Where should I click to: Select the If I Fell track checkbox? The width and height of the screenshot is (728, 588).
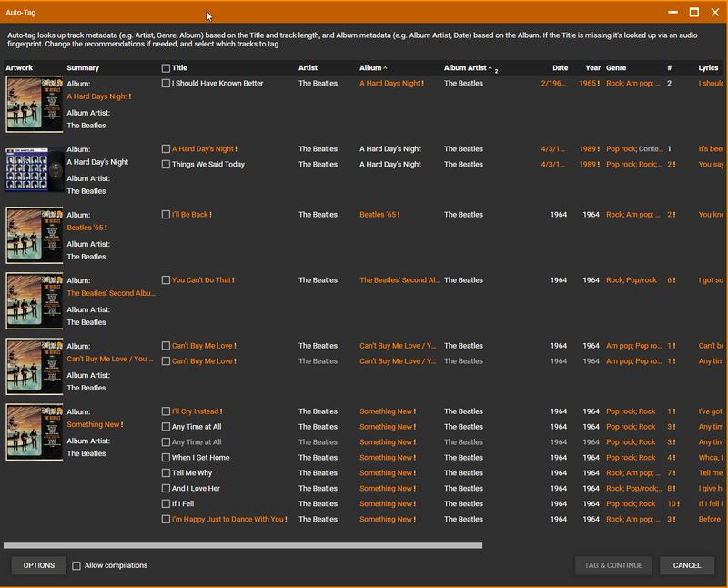point(166,504)
